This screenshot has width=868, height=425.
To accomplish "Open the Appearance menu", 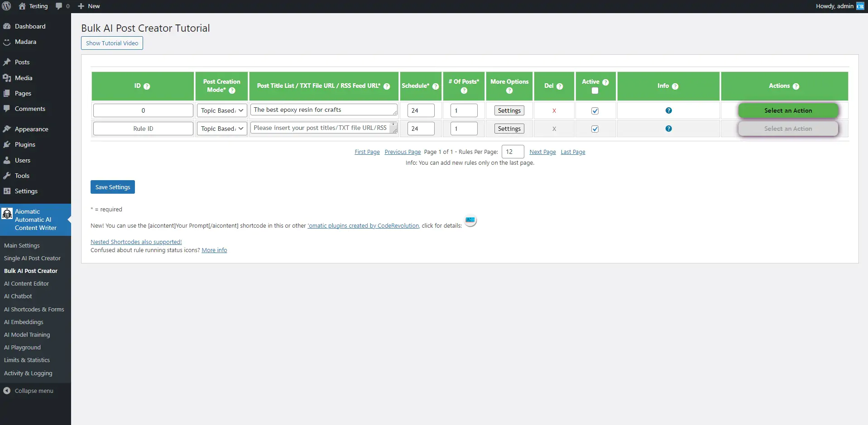I will (31, 129).
